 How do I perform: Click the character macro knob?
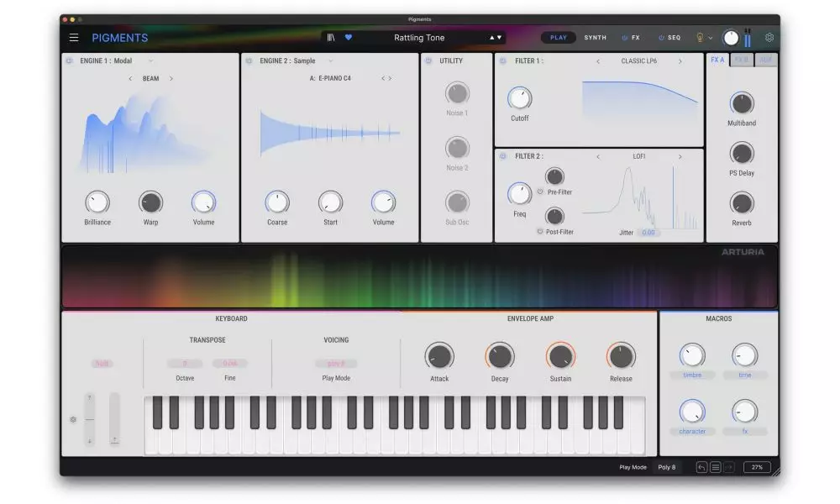coord(692,412)
